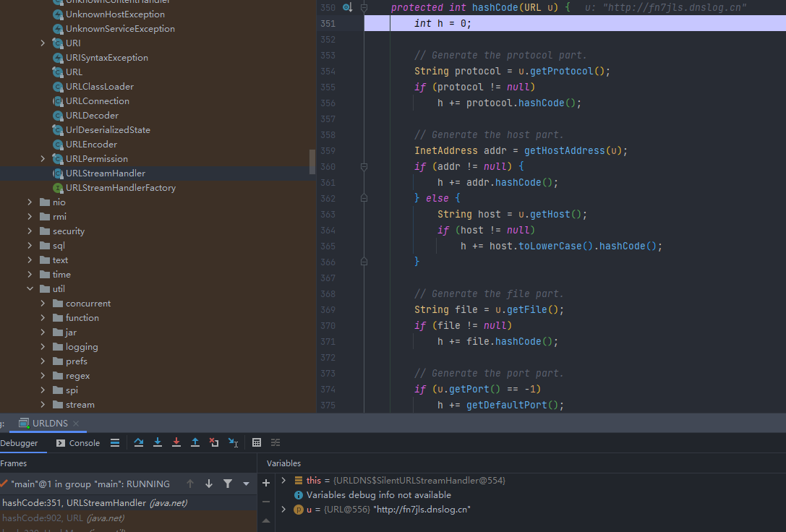Click getProtocol call on line 354
The height and width of the screenshot is (532, 786).
click(561, 71)
